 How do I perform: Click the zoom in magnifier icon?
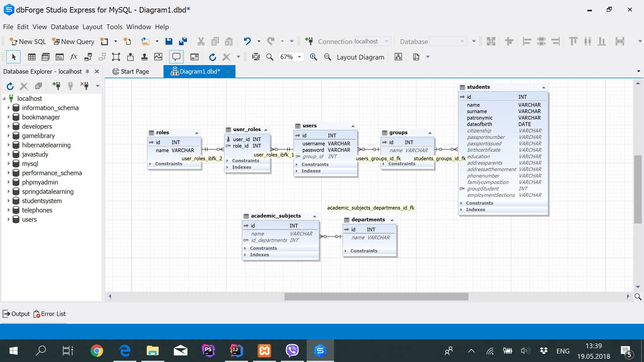[313, 57]
